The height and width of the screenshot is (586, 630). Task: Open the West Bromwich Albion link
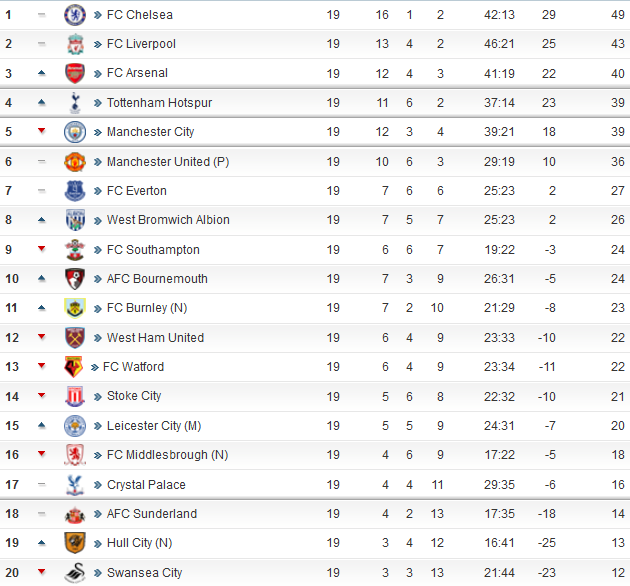coord(168,220)
